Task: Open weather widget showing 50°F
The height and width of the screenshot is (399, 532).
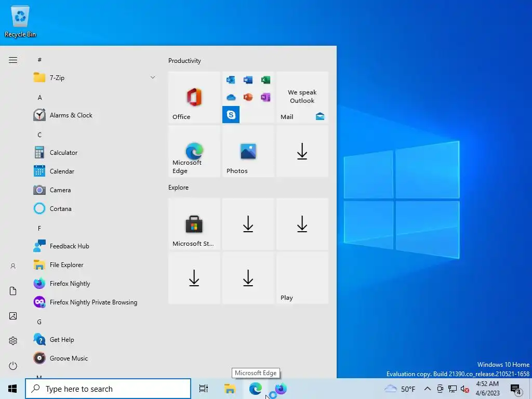Action: [x=400, y=389]
